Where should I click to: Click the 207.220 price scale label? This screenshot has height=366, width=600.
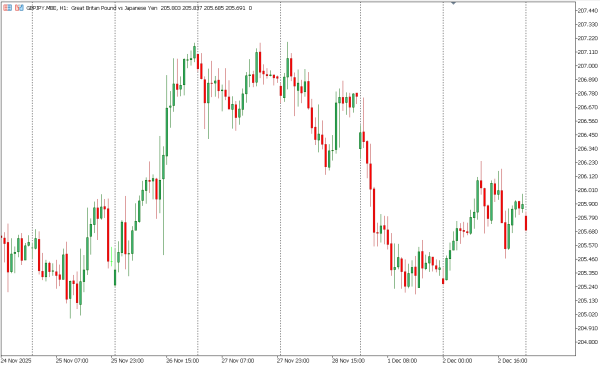pos(587,38)
